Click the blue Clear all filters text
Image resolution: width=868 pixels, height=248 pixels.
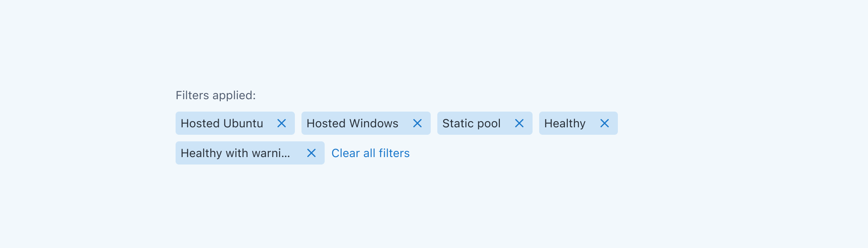click(370, 153)
